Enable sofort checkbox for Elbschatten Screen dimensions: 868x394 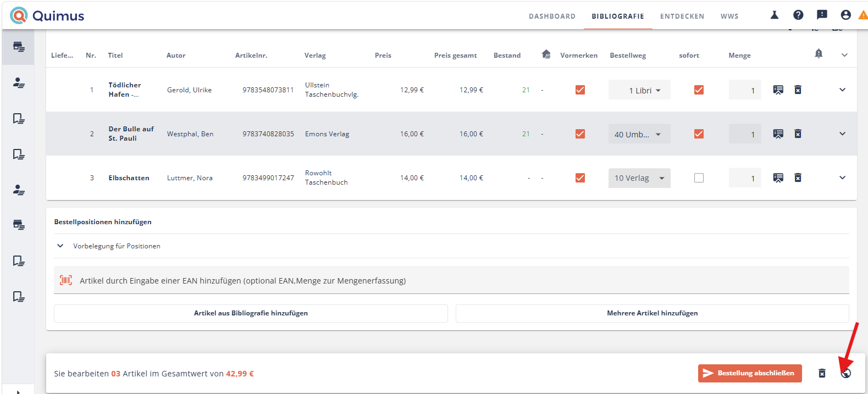click(699, 177)
